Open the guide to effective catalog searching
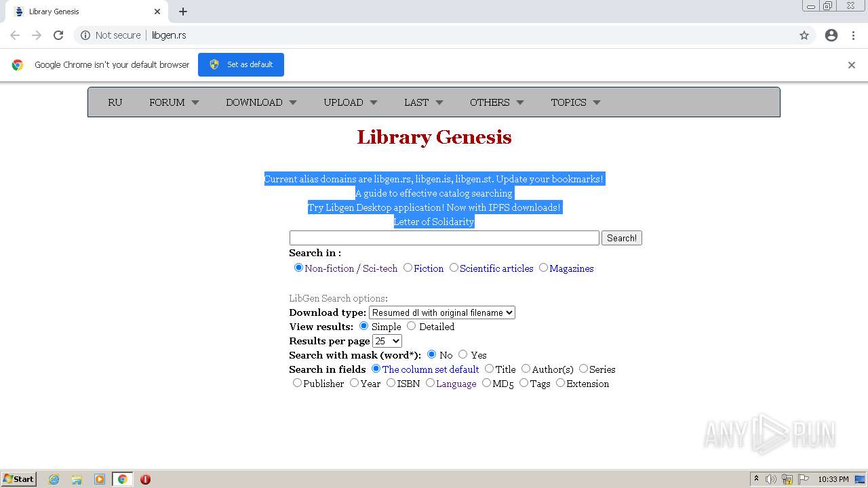 pyautogui.click(x=434, y=193)
